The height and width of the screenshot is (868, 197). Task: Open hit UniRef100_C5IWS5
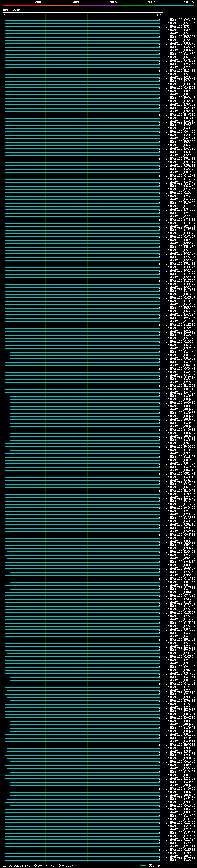coord(180,23)
